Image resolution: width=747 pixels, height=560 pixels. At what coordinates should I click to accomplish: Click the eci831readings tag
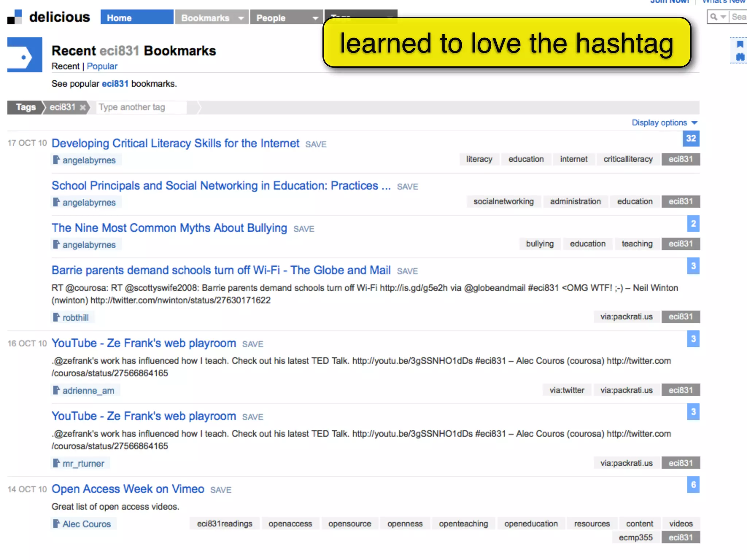click(x=224, y=524)
